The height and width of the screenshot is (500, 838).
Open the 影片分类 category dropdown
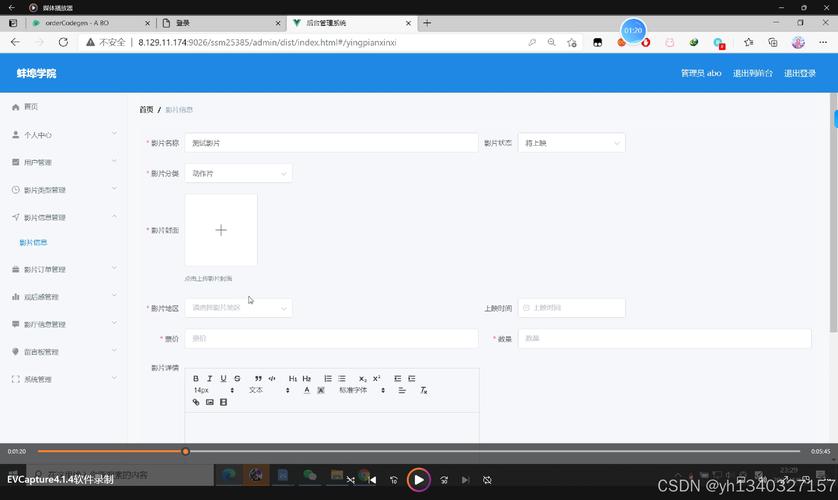point(238,173)
